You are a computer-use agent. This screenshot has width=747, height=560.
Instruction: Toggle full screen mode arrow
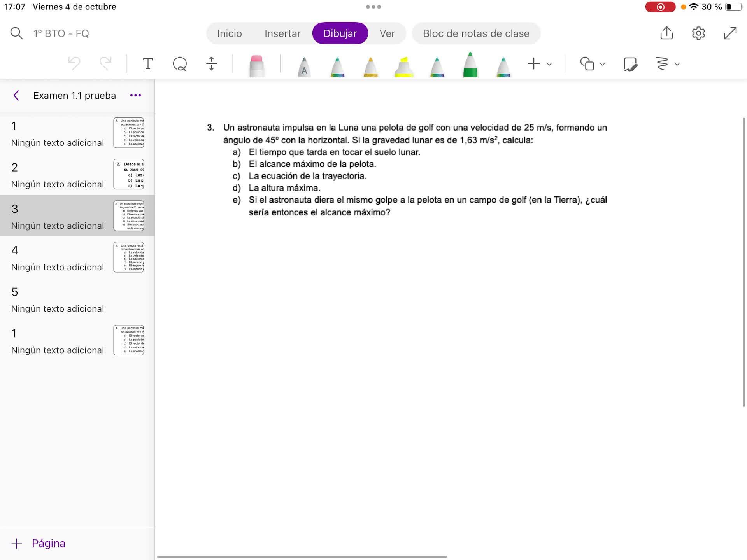pyautogui.click(x=730, y=33)
